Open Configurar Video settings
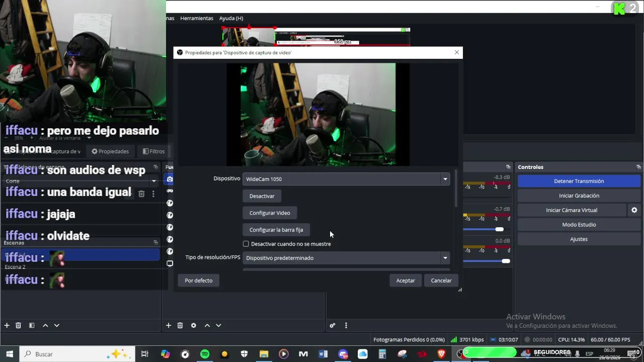This screenshot has width=644, height=362. tap(270, 213)
